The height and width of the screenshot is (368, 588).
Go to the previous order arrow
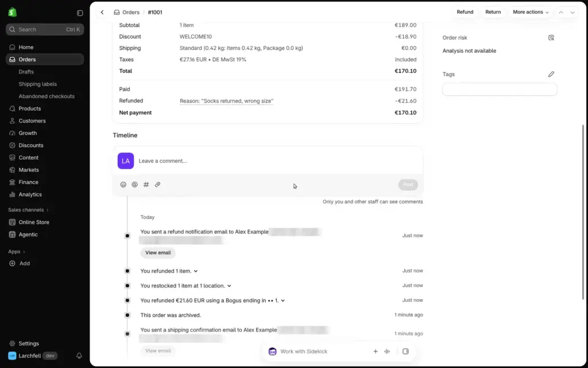pos(561,13)
